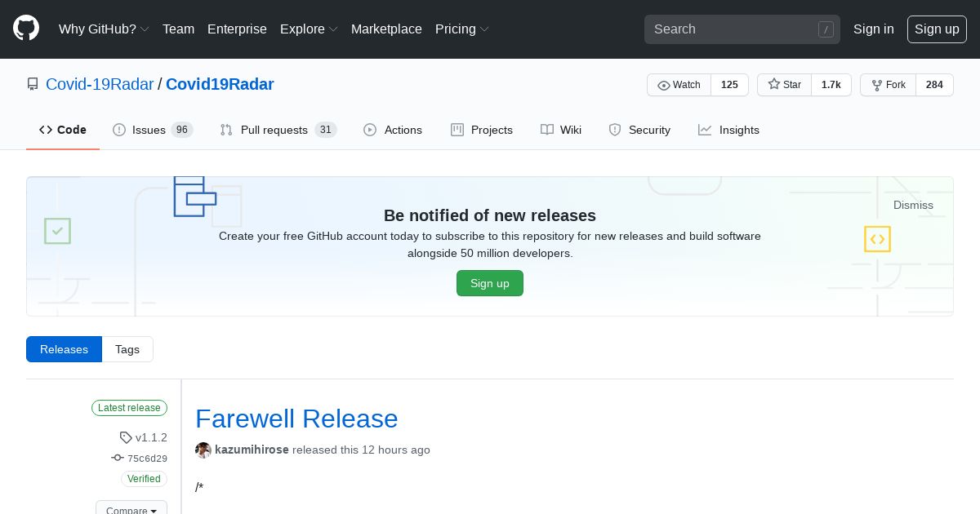Go to GitHub home via Octocat logo
The image size is (980, 514).
pos(26,29)
